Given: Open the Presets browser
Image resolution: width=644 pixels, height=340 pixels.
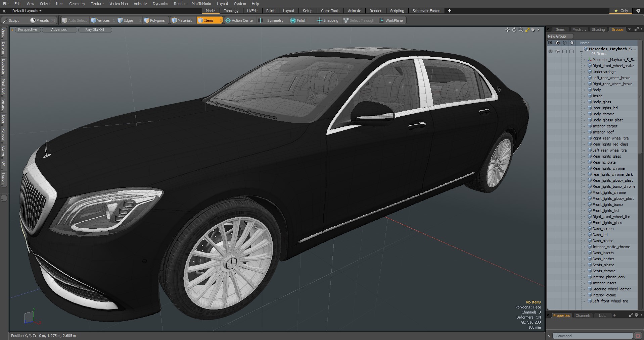Looking at the screenshot, I should point(42,20).
